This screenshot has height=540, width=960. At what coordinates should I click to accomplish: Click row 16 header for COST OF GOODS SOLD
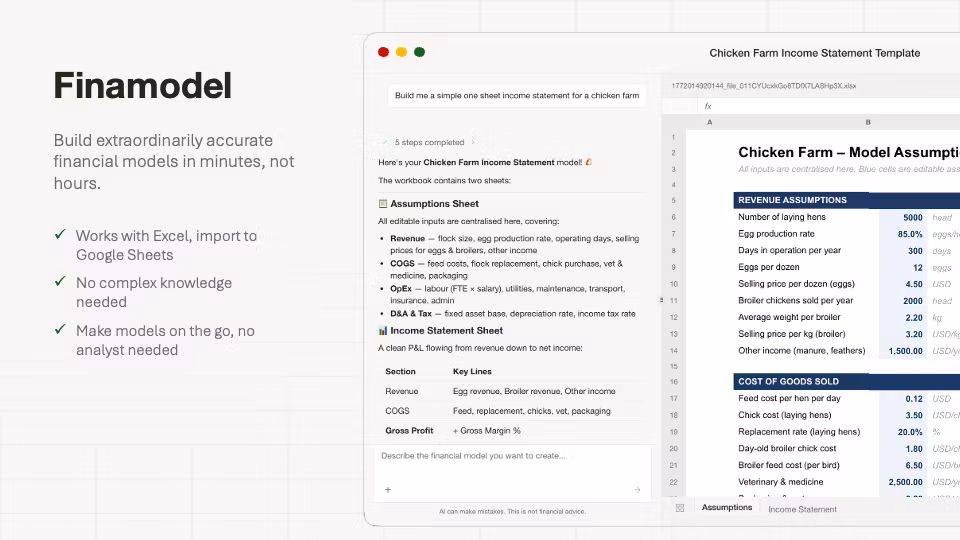[x=673, y=381]
